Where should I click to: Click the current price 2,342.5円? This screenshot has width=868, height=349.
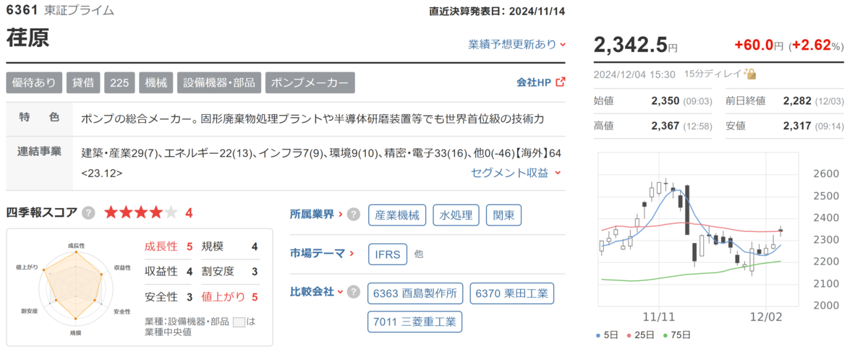[x=636, y=45]
